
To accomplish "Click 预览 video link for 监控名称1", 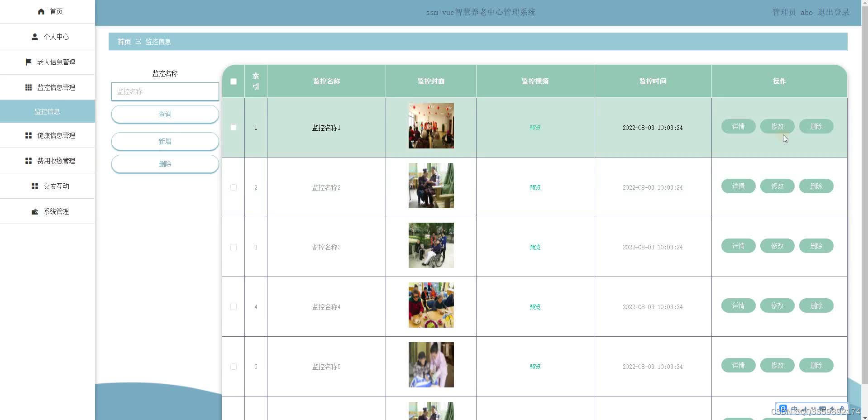I will 535,128.
